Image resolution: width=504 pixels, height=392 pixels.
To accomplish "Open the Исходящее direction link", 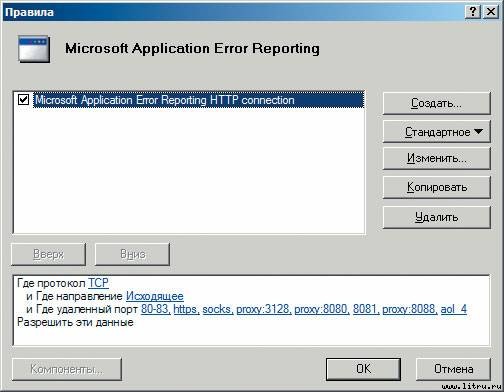I will (155, 296).
